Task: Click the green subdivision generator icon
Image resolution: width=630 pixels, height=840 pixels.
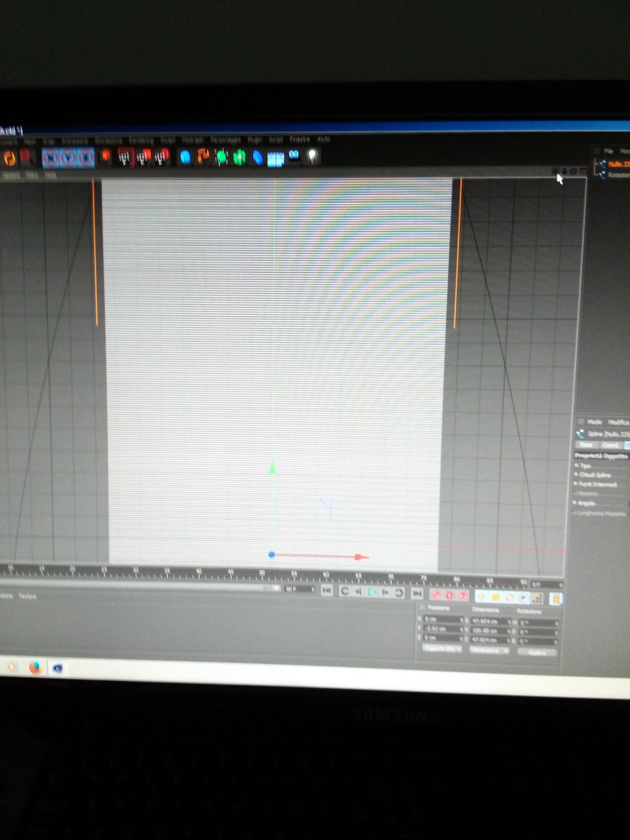Action: click(221, 157)
